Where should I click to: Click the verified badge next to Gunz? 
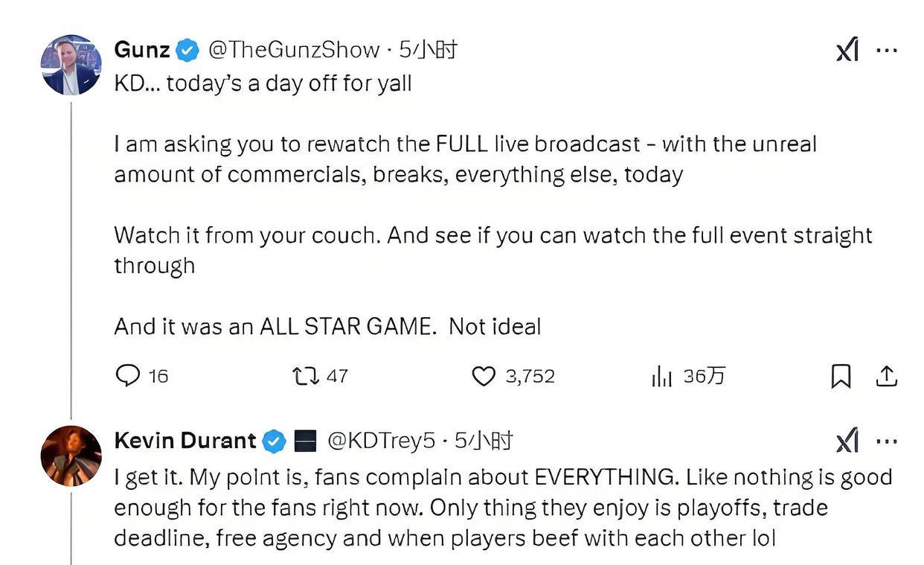(188, 51)
